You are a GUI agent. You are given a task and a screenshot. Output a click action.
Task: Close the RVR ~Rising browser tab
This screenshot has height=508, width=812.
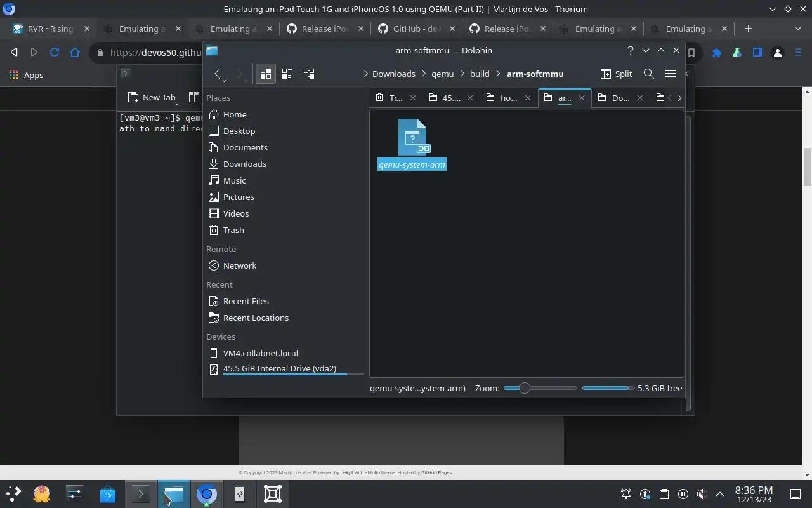(87, 29)
